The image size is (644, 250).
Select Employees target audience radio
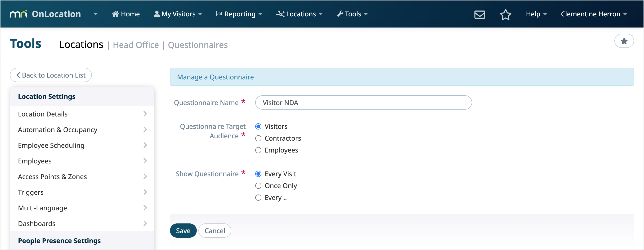point(258,150)
